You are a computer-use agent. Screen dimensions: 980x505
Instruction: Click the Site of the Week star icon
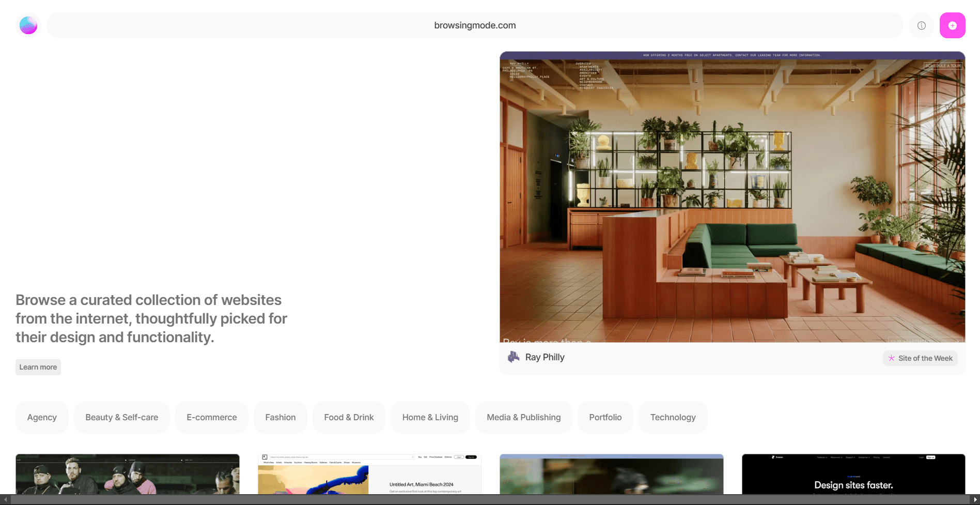coord(892,358)
